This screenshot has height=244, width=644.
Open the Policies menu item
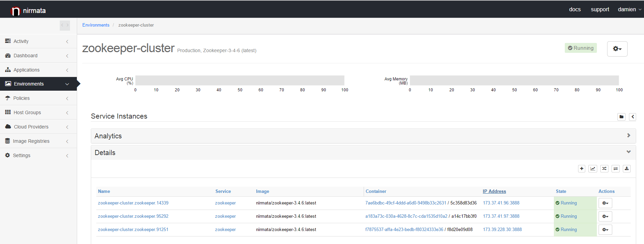[38, 98]
